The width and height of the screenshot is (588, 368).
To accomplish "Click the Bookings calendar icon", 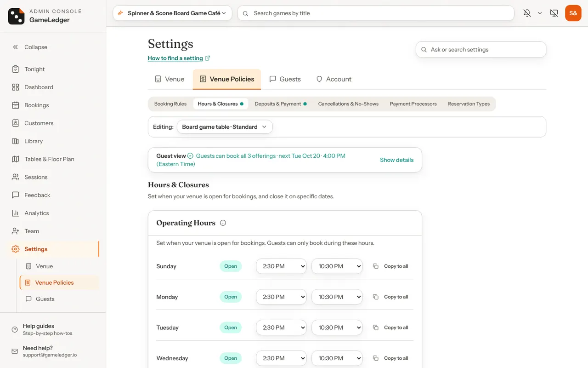I will tap(16, 105).
